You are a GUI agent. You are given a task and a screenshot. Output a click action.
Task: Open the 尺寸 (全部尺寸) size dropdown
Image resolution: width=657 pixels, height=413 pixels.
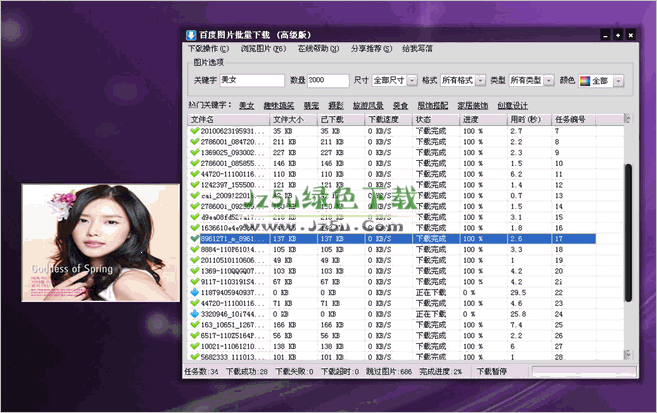412,80
